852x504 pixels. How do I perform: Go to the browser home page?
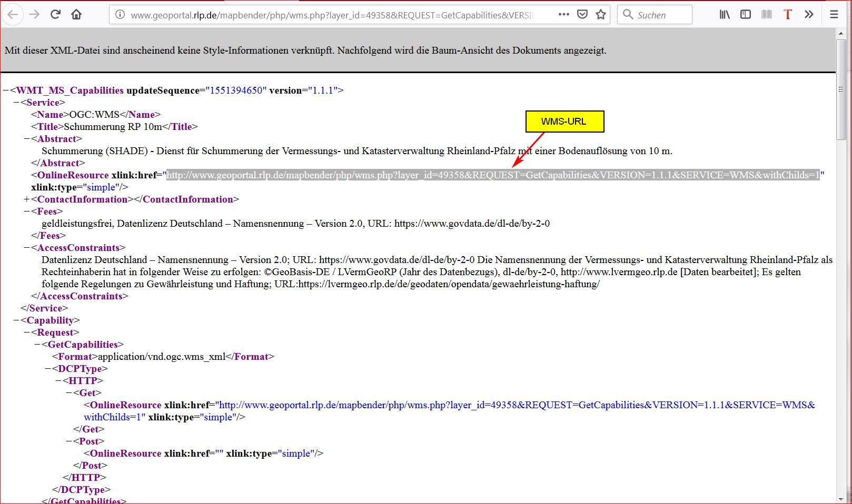click(77, 15)
